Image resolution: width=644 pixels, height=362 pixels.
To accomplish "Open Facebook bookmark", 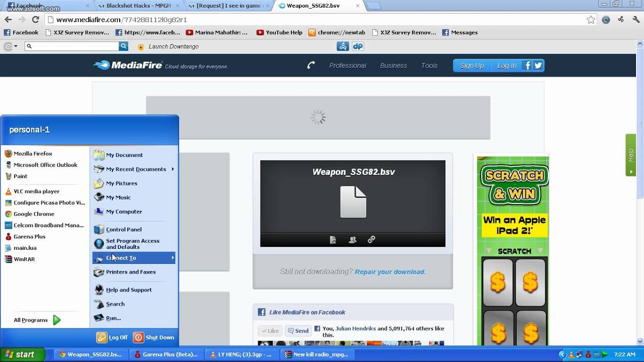I will coord(21,32).
